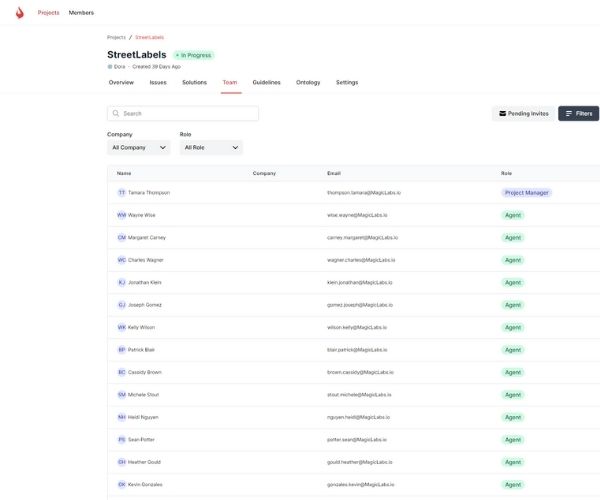Open the Members top navigation item
600x500 pixels.
[x=81, y=13]
